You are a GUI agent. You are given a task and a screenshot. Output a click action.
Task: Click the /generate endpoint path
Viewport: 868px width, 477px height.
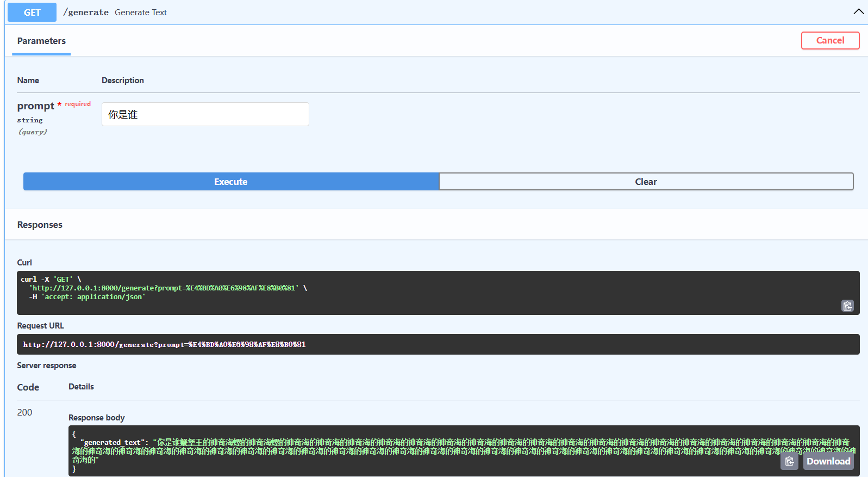pyautogui.click(x=86, y=13)
